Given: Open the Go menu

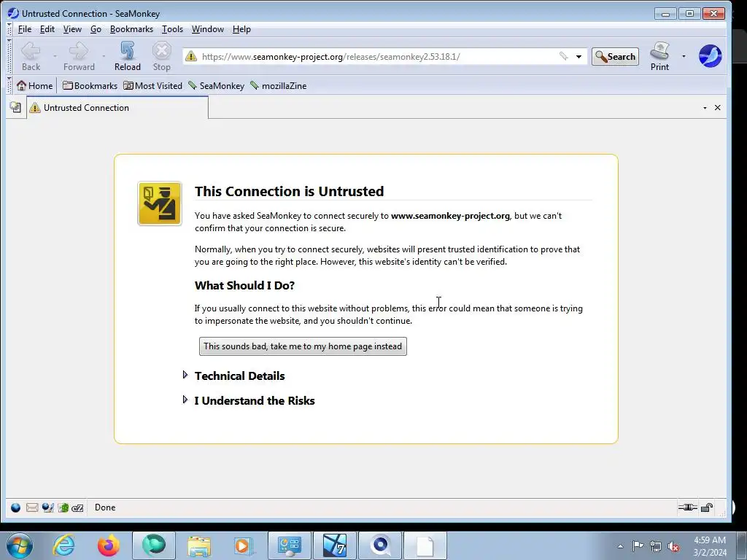Looking at the screenshot, I should [96, 29].
